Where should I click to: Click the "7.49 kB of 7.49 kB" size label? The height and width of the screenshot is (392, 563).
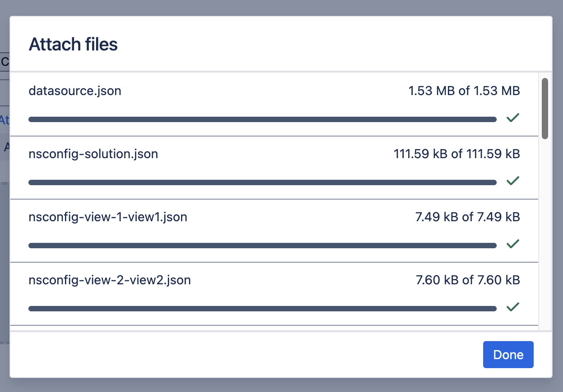467,217
